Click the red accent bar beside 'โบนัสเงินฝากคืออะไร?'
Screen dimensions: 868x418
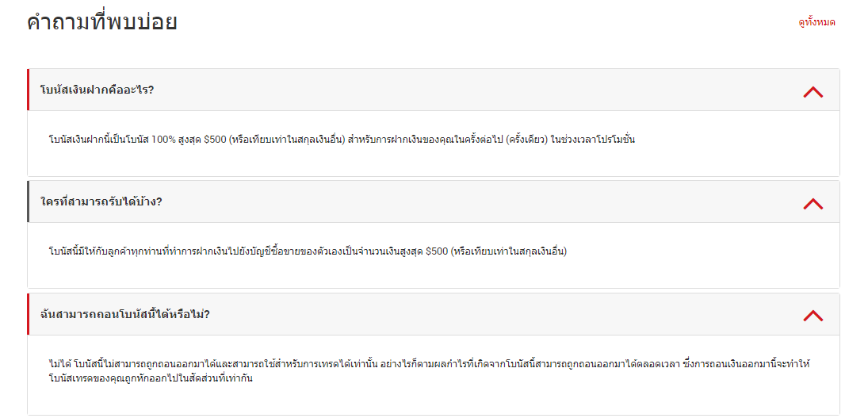pos(29,90)
